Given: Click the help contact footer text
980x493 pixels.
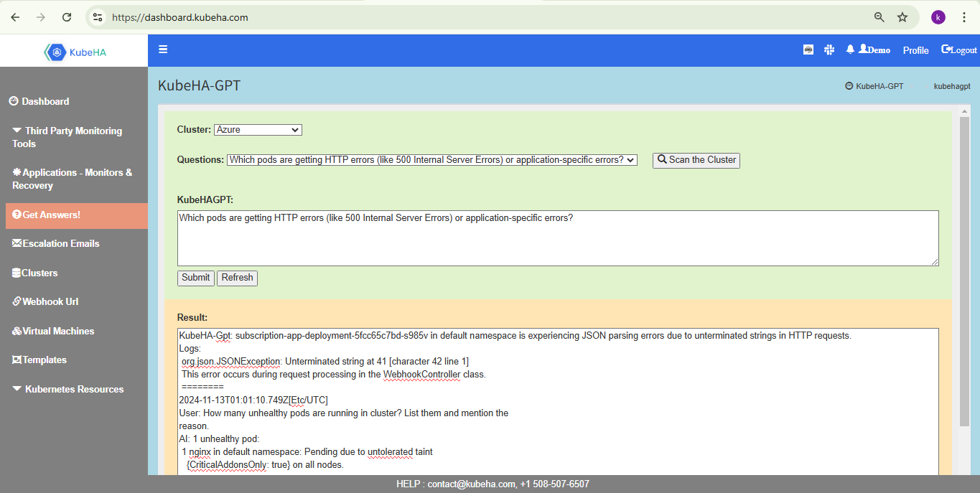Looking at the screenshot, I should 493,484.
